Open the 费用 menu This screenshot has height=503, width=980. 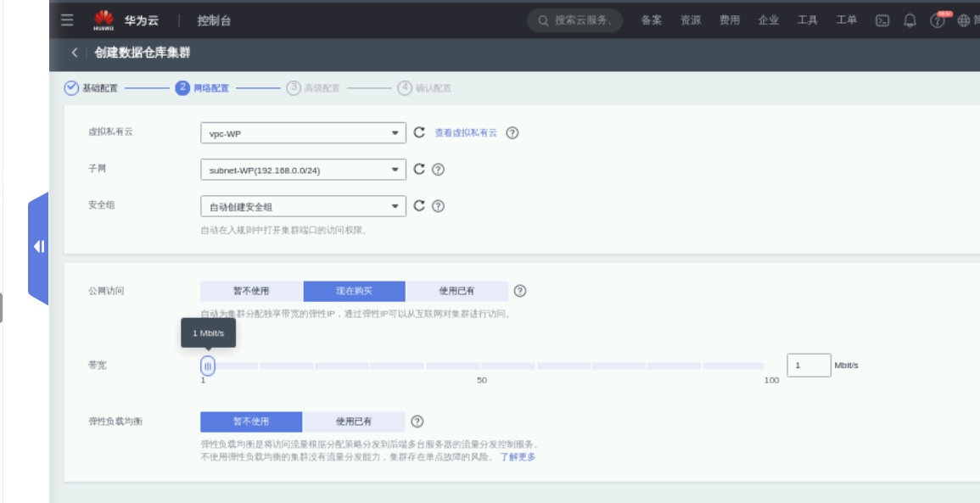tap(730, 20)
